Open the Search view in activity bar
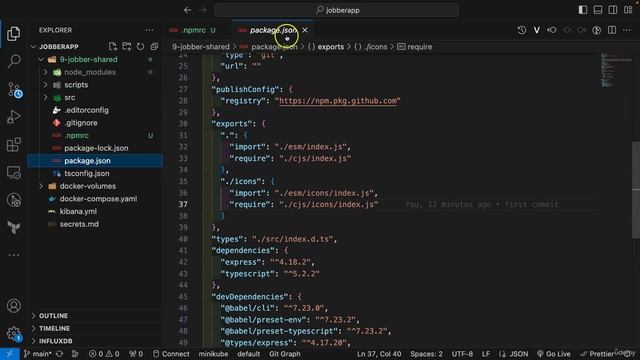640x360 pixels. pos(13,61)
